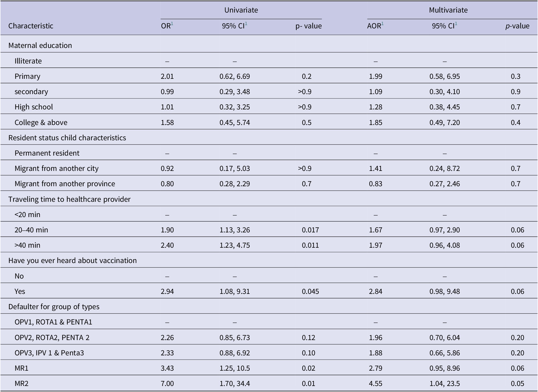The image size is (538, 392).
Task: Click the AOR value 2.84 for Yes
Action: (376, 291)
